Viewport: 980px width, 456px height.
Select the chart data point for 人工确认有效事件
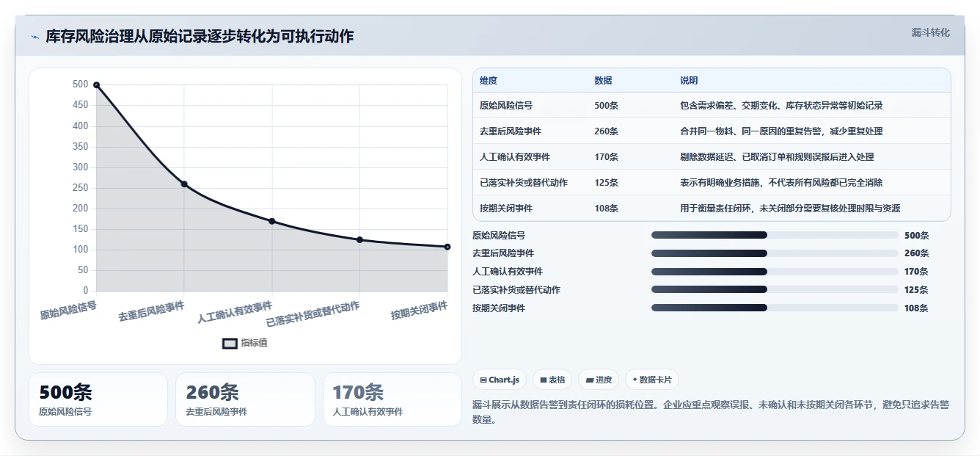coord(271,221)
